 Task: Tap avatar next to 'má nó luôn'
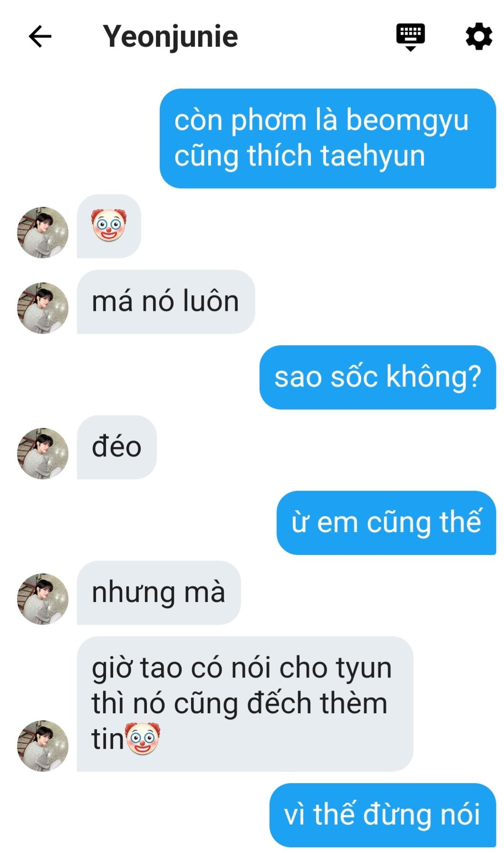tap(43, 308)
